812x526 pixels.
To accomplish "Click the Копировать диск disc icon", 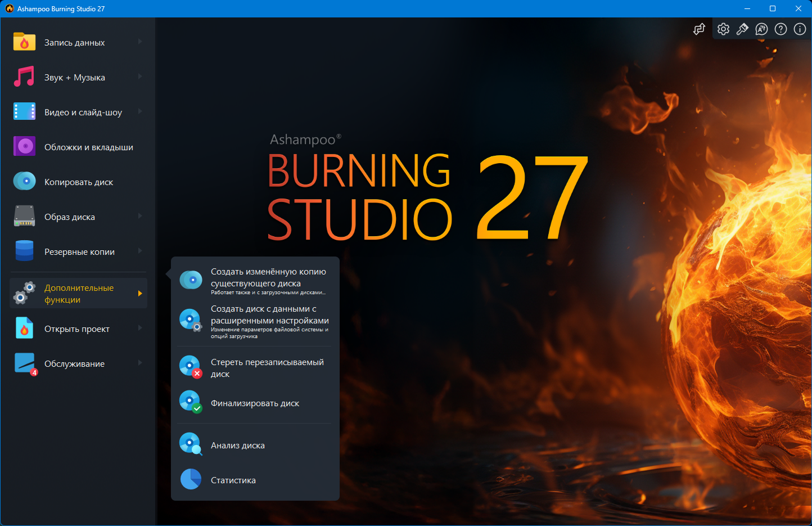I will (x=24, y=182).
